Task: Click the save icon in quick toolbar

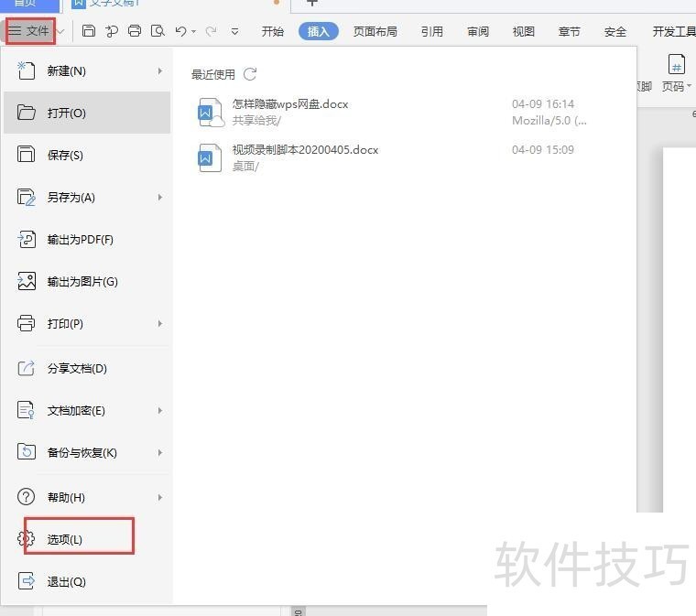Action: 89,31
